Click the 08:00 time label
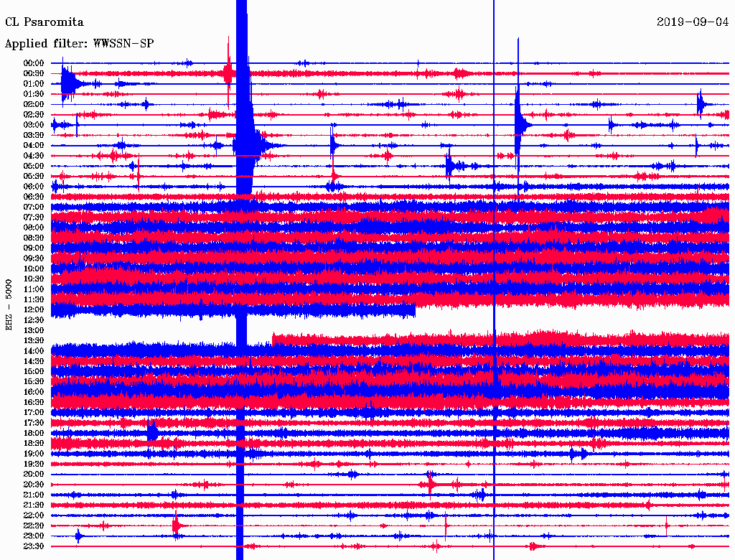Screen dimensions: 735x560 point(34,228)
